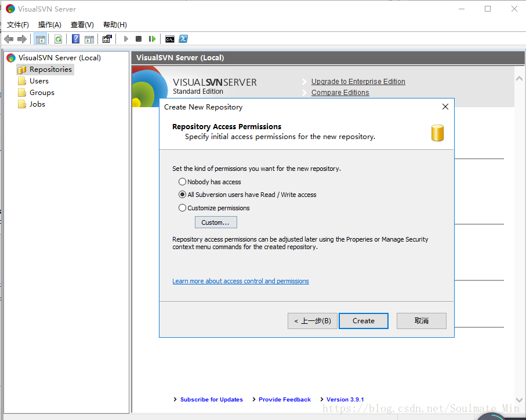Click the 'Repository Access Permissions' heading
Screen dimensions: 526x420
[x=227, y=127]
